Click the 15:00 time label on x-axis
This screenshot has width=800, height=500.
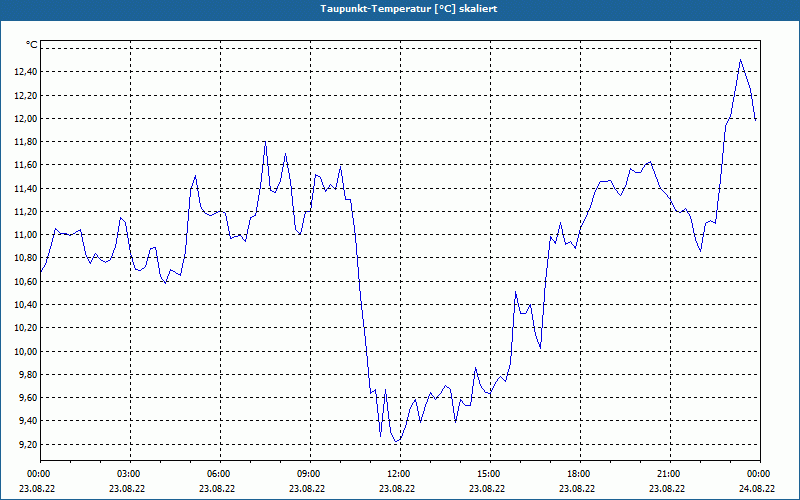(490, 474)
